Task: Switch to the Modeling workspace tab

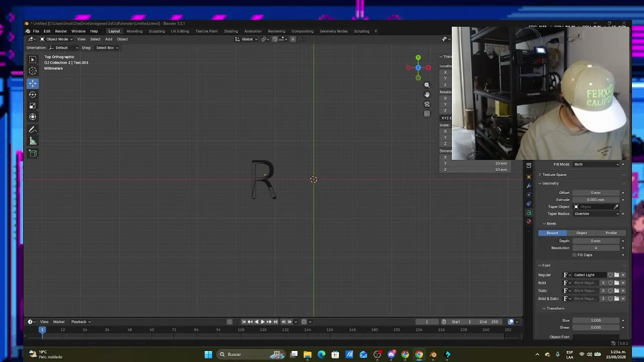Action: 134,31
